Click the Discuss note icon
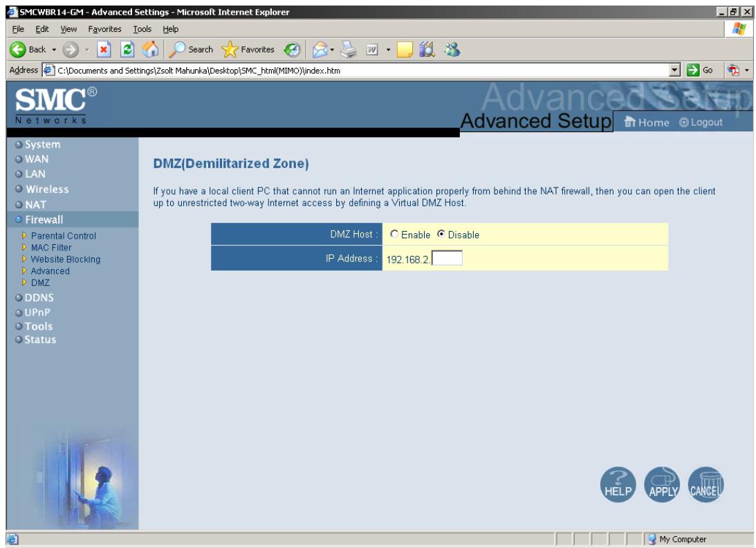Screen dimensions: 756x548 pos(405,49)
